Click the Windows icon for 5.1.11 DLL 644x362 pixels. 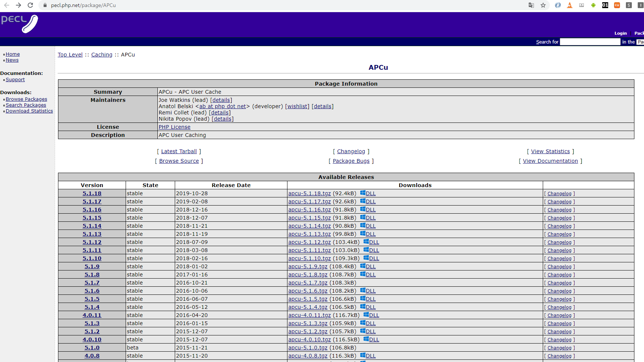(366, 250)
